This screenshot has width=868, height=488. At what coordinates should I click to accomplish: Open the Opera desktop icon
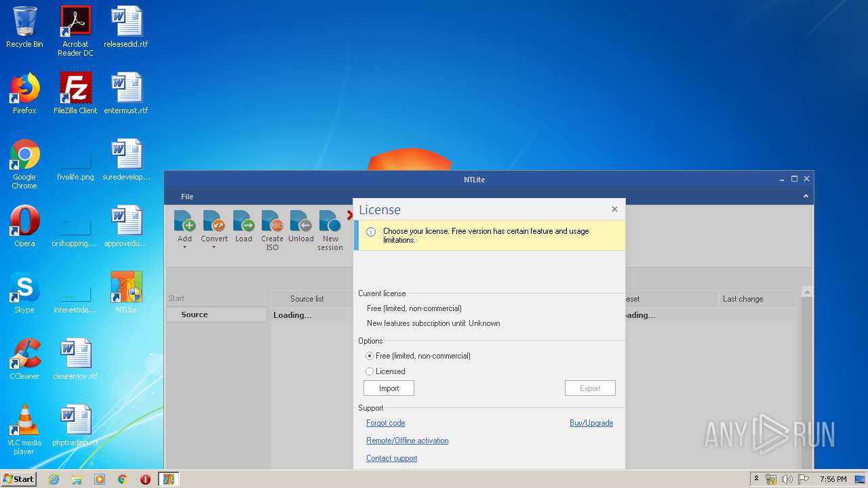(24, 226)
